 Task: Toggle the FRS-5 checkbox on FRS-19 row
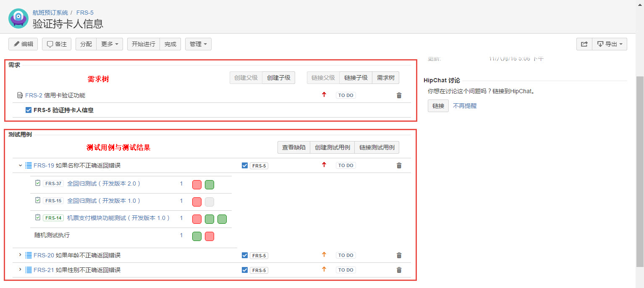coord(245,165)
